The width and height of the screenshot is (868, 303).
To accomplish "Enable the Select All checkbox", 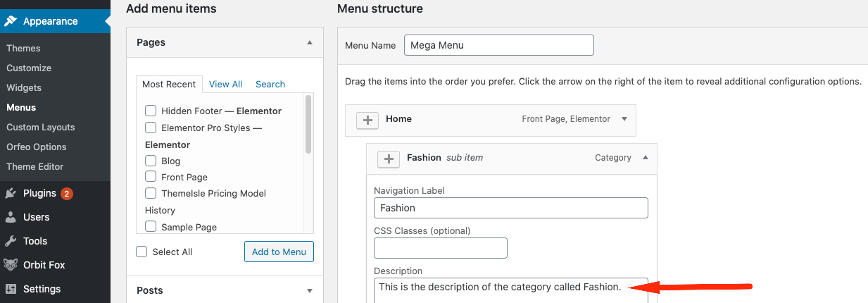I will (x=141, y=252).
